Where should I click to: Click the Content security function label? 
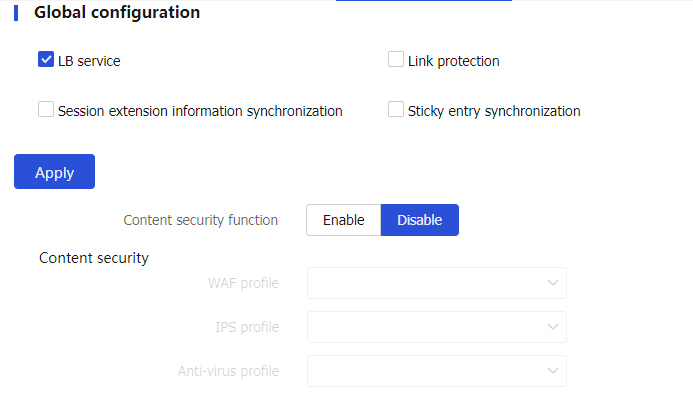[x=201, y=220]
